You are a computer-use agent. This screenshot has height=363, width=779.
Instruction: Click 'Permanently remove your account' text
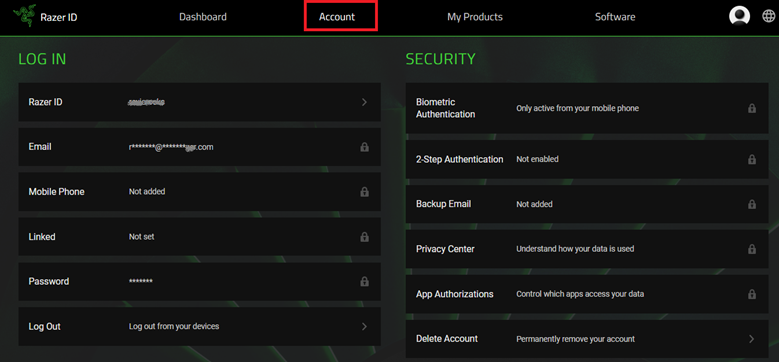575,339
